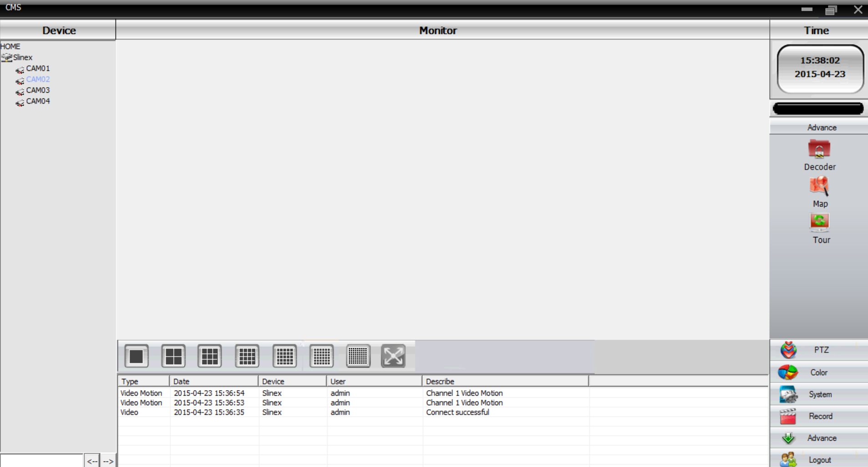Click the left arrow button
This screenshot has height=467, width=868.
click(x=92, y=461)
